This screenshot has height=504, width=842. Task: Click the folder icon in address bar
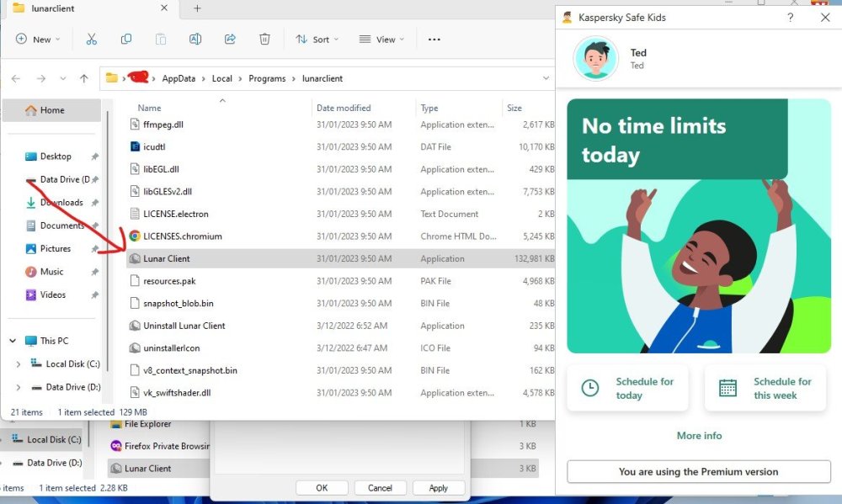[112, 77]
